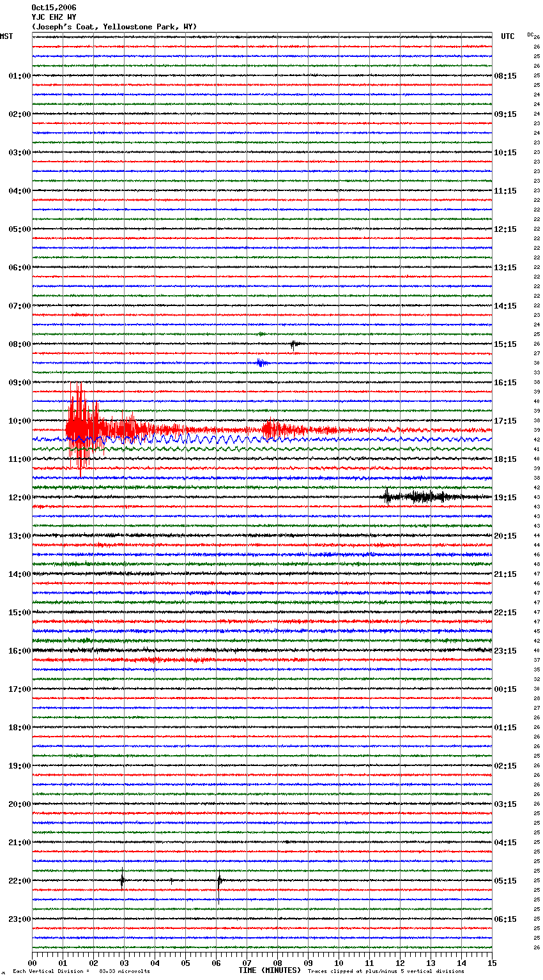Click the 'MST' column heading
The width and height of the screenshot is (543, 980).
(6, 36)
